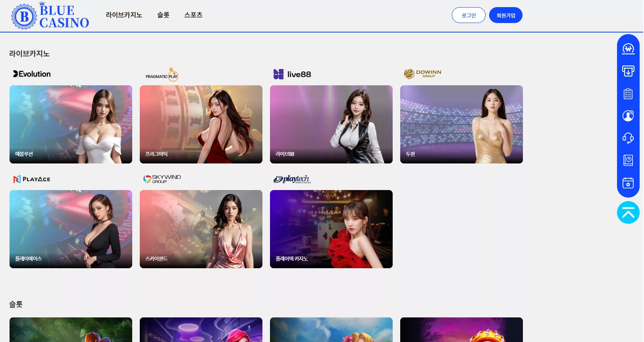Click the Skywind Group provider logo

162,179
